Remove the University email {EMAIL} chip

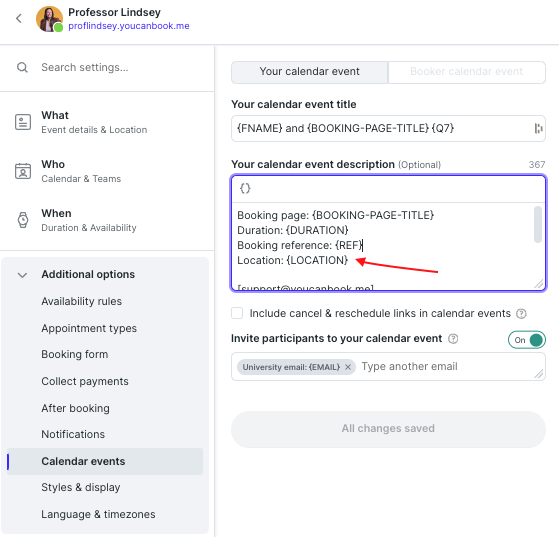click(x=348, y=367)
